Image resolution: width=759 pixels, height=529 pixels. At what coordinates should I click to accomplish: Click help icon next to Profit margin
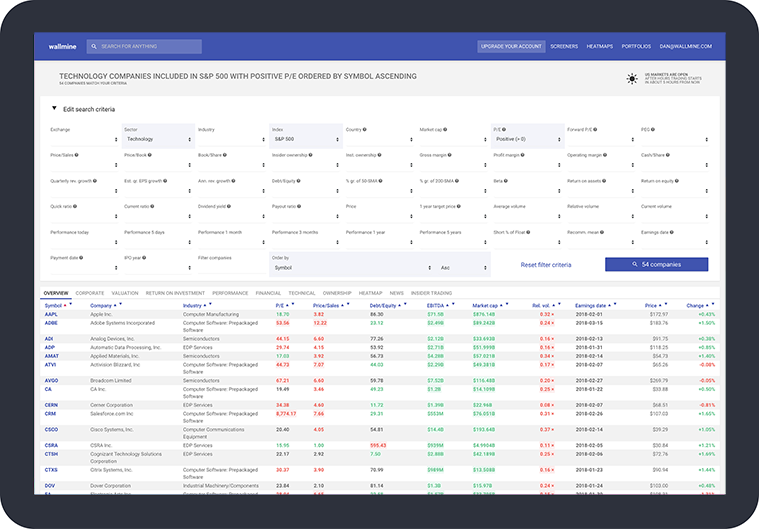coord(522,155)
